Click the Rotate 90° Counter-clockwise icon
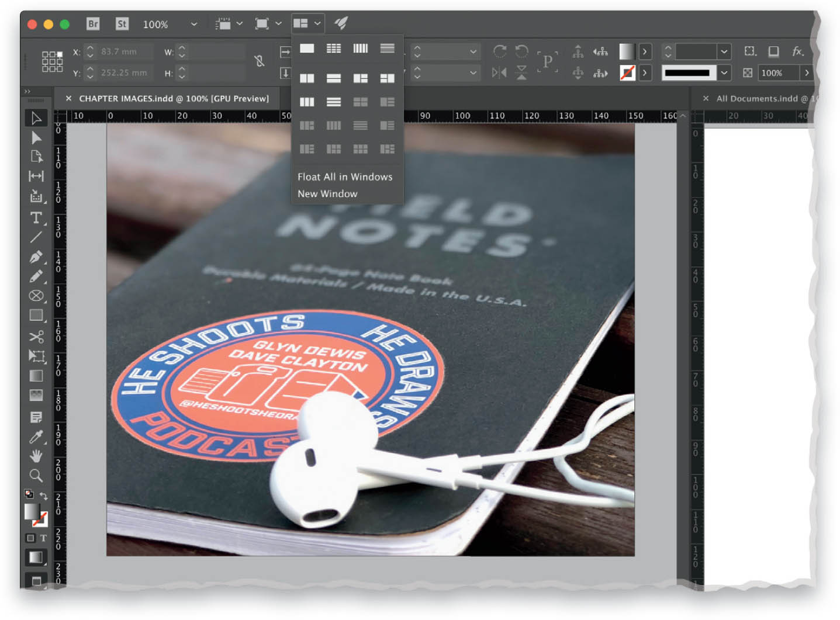The height and width of the screenshot is (620, 840). coord(521,51)
